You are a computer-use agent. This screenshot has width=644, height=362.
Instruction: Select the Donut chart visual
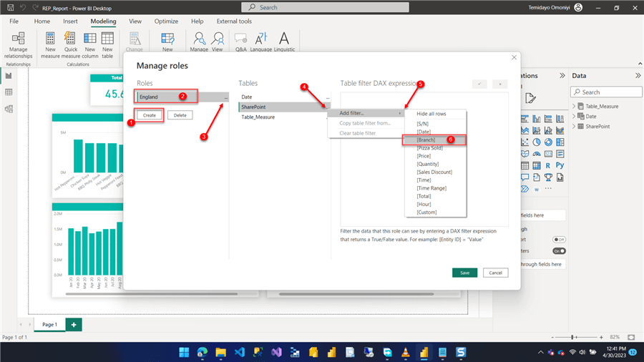pos(548,142)
